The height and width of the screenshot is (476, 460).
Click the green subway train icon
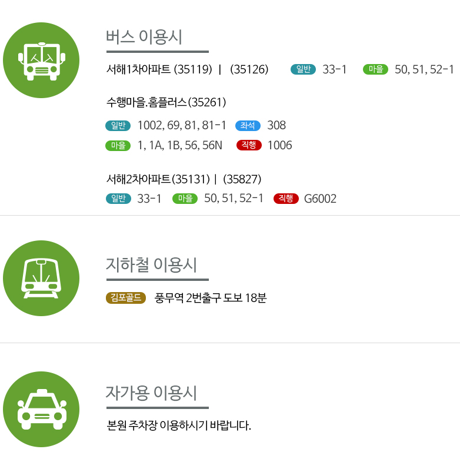[x=41, y=278]
